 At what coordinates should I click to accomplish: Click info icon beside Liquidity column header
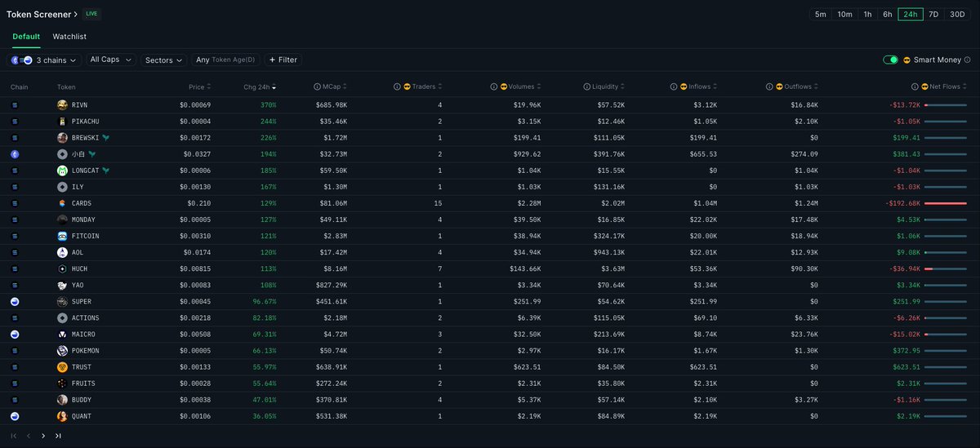[587, 86]
